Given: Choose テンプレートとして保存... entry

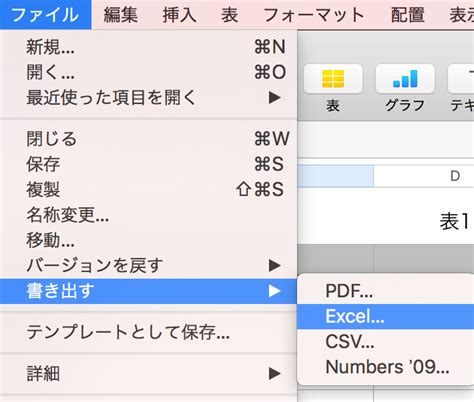Looking at the screenshot, I should coord(148,332).
